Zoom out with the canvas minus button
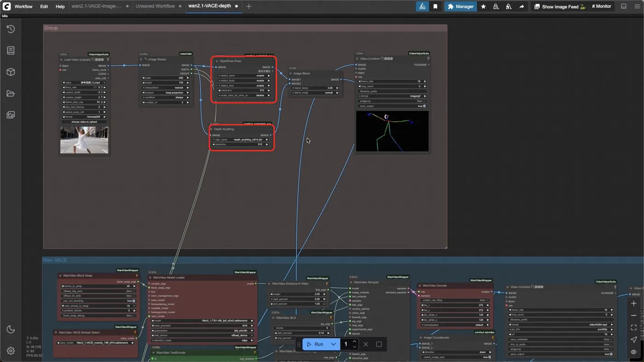 coord(633,316)
